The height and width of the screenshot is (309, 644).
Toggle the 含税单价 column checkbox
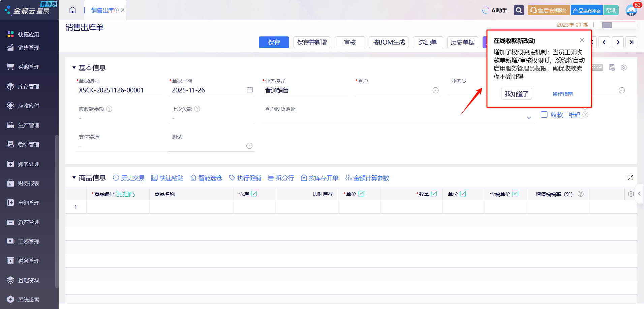tap(515, 194)
